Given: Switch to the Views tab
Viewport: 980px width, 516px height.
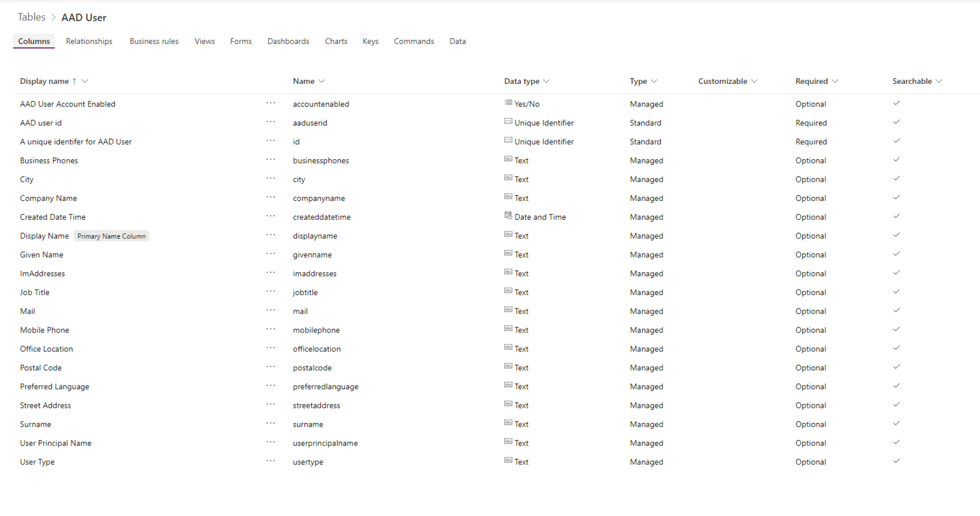Looking at the screenshot, I should pyautogui.click(x=205, y=41).
